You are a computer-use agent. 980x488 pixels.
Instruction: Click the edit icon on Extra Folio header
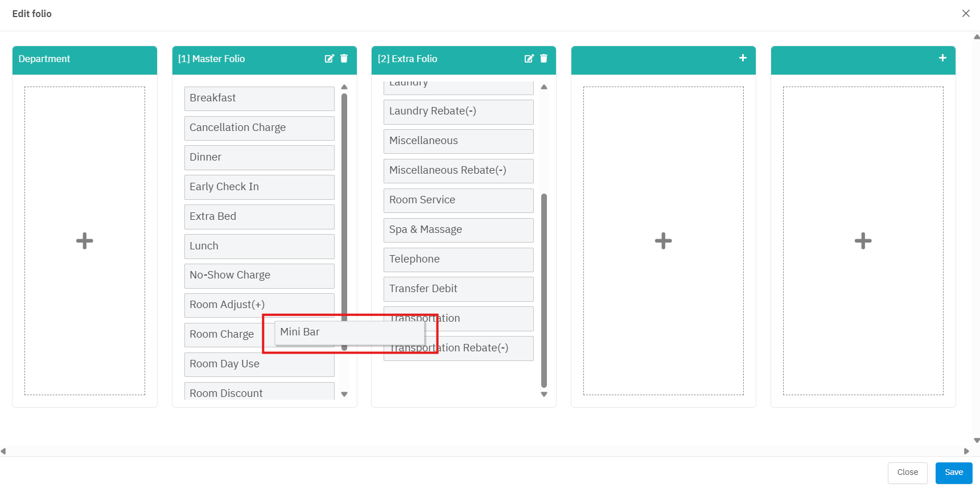[529, 59]
